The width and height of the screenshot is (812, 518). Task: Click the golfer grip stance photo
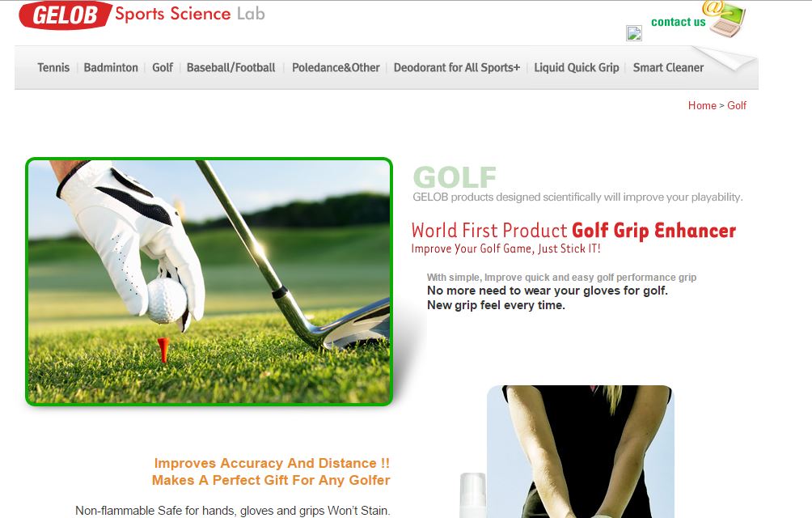coord(581,452)
